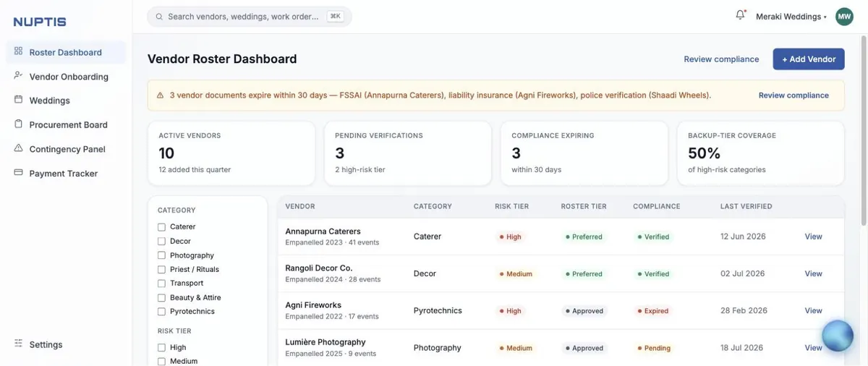Click the Agni Fireworks vendor name

click(x=313, y=305)
